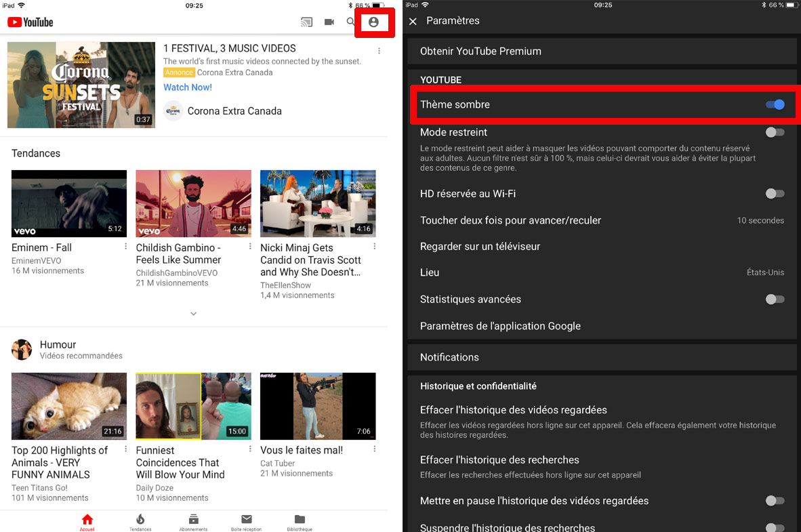Open TheEllenShow channel text
Viewport: 801px width, 532px height.
[285, 285]
